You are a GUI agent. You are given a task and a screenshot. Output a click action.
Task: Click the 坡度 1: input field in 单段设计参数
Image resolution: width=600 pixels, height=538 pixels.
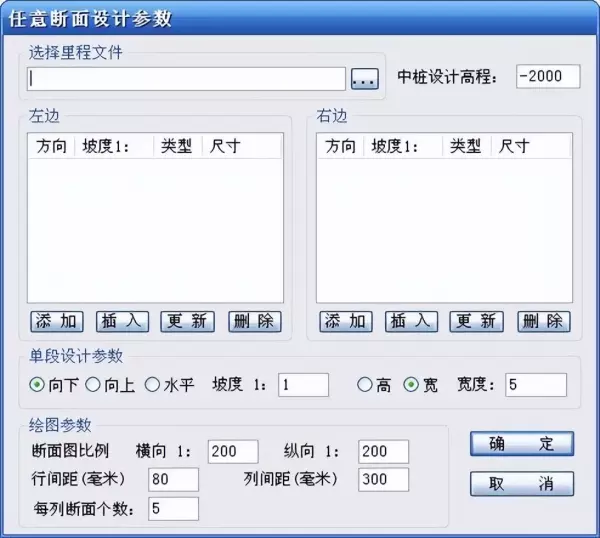click(303, 385)
